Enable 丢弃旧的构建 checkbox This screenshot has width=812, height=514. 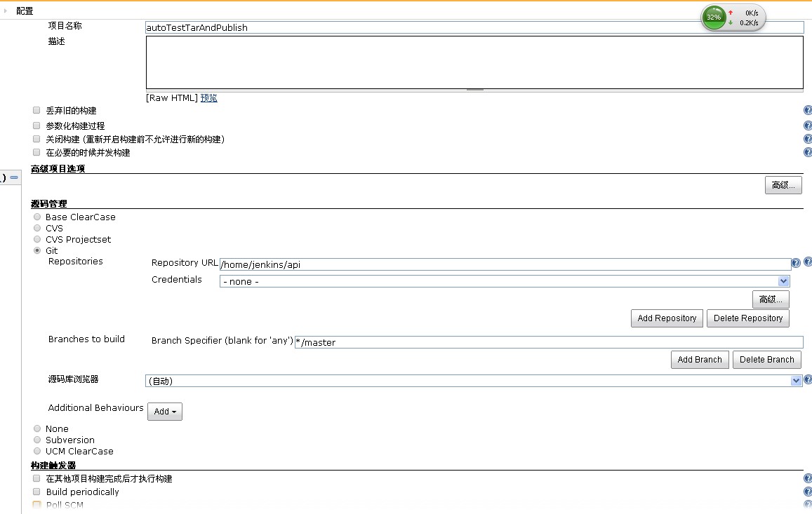[x=36, y=110]
